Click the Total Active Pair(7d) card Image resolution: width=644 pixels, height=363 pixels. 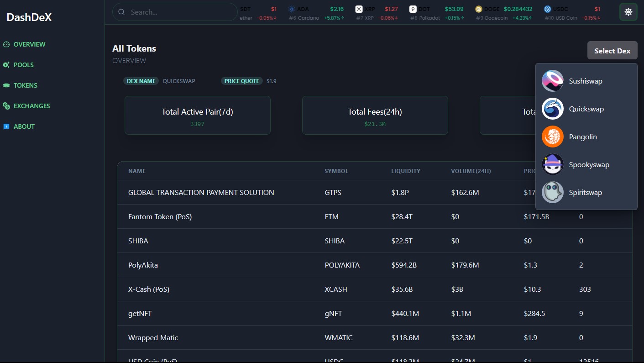[198, 115]
